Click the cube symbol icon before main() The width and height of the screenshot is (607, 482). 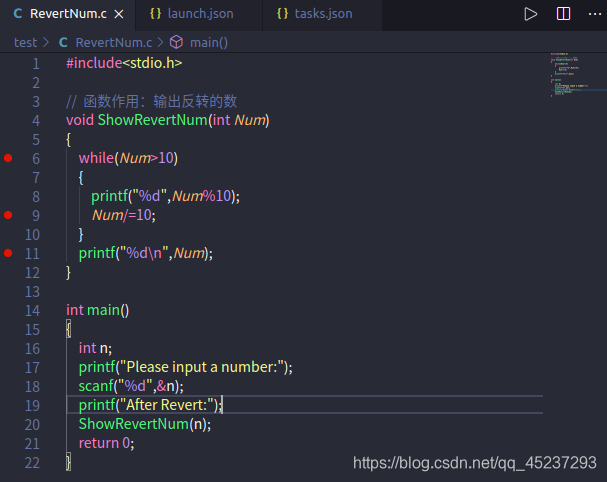pyautogui.click(x=177, y=42)
